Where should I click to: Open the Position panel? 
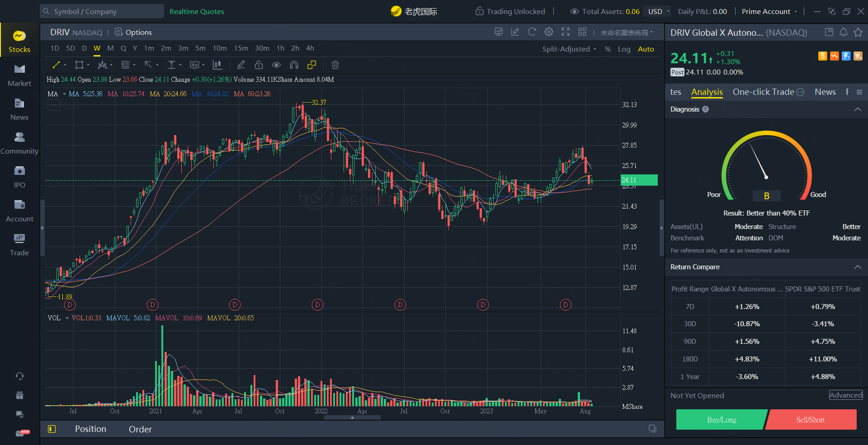point(90,429)
